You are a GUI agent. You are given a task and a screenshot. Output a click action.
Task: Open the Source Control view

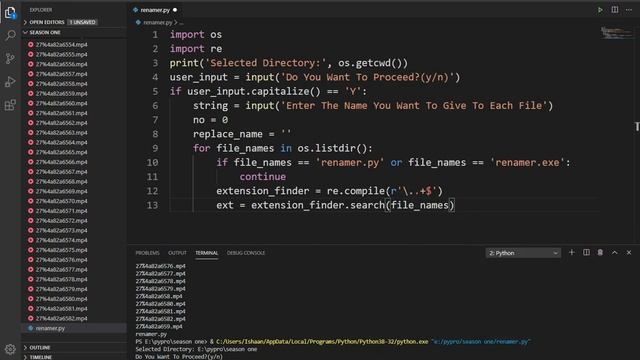pos(10,58)
